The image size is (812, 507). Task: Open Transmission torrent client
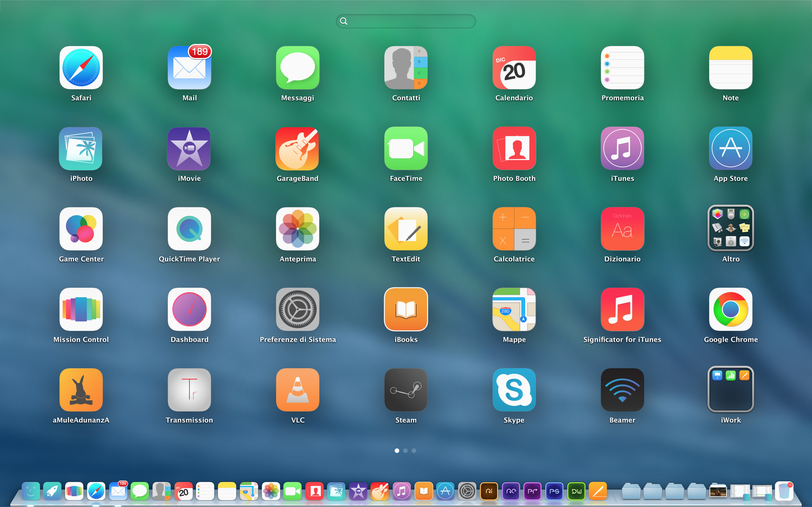pos(189,391)
